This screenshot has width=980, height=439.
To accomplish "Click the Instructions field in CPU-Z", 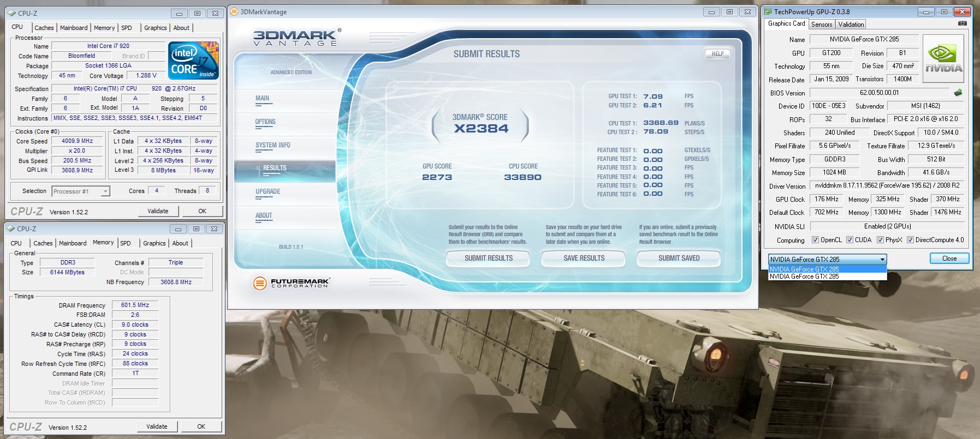I will coord(135,118).
